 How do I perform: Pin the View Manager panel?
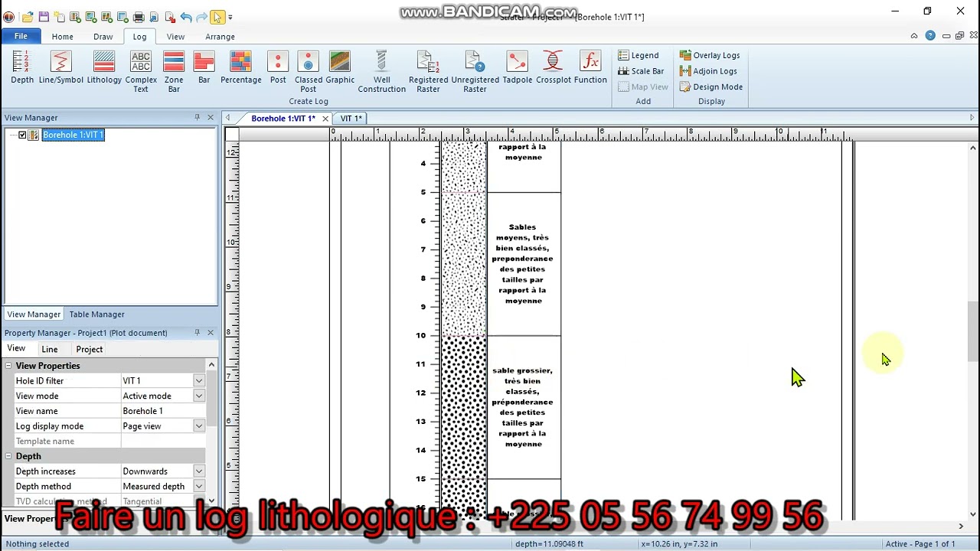click(197, 117)
